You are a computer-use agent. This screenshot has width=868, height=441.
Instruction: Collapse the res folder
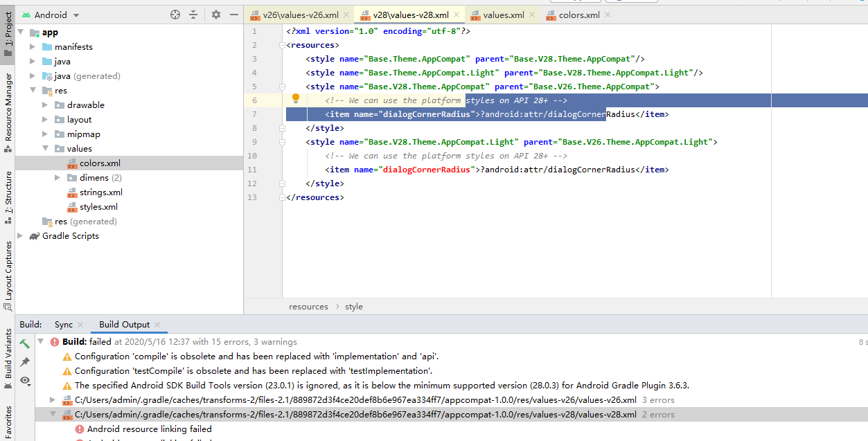(x=33, y=91)
